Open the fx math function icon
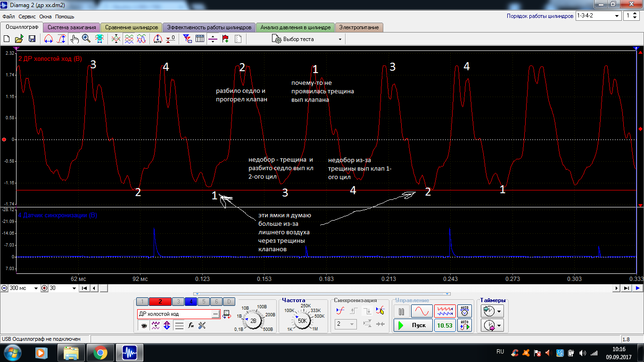The width and height of the screenshot is (644, 362). tap(191, 325)
